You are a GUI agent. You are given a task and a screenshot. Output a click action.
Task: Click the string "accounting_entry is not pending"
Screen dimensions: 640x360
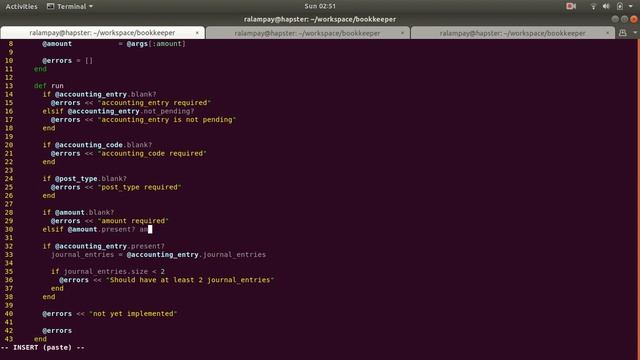(x=167, y=120)
